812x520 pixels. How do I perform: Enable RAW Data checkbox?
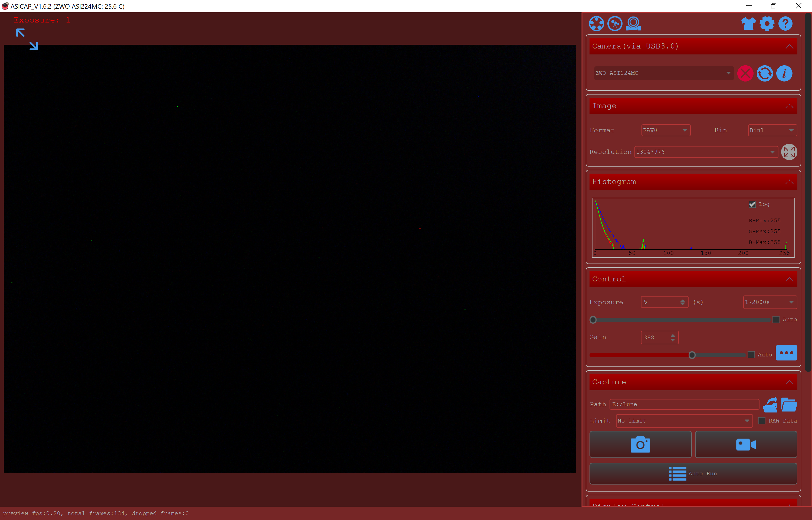click(762, 421)
